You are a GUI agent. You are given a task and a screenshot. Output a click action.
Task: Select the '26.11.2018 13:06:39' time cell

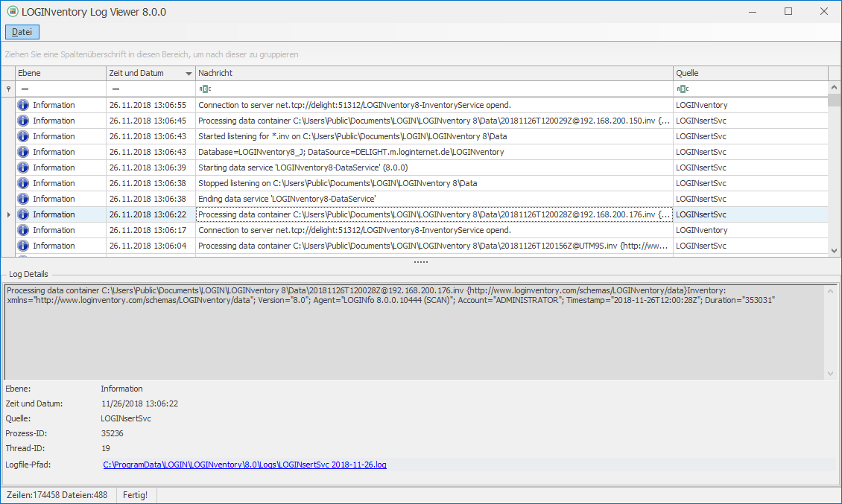coord(151,168)
